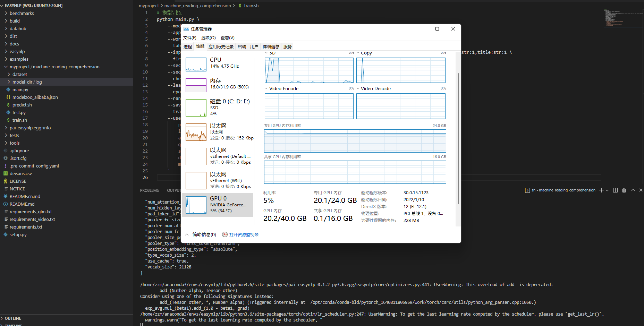Open the Video Decode graph dropdown
The image size is (644, 326).
tap(358, 88)
